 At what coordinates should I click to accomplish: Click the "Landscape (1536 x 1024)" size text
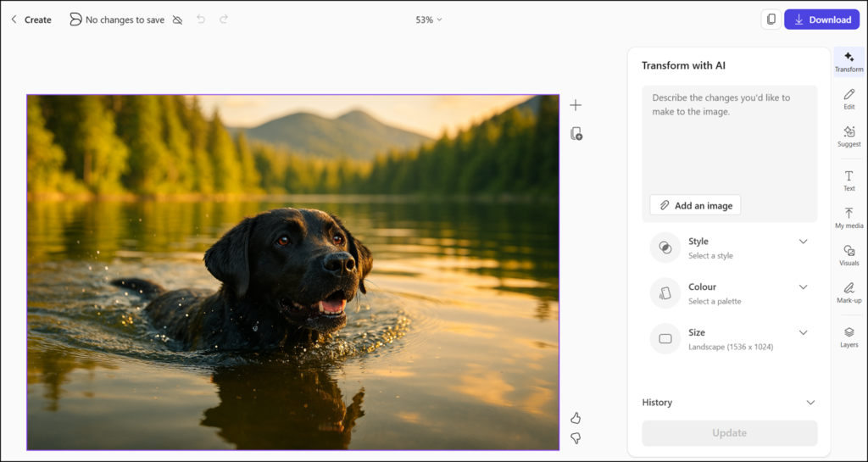pos(731,347)
